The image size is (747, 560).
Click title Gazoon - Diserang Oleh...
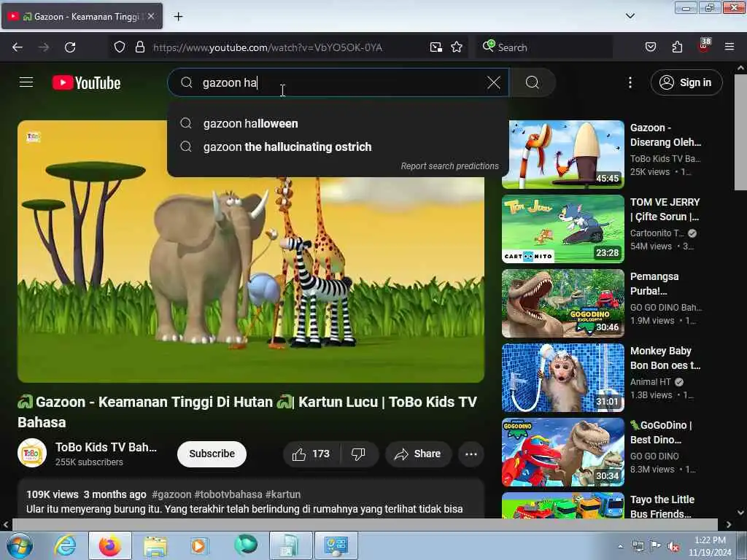pyautogui.click(x=665, y=135)
